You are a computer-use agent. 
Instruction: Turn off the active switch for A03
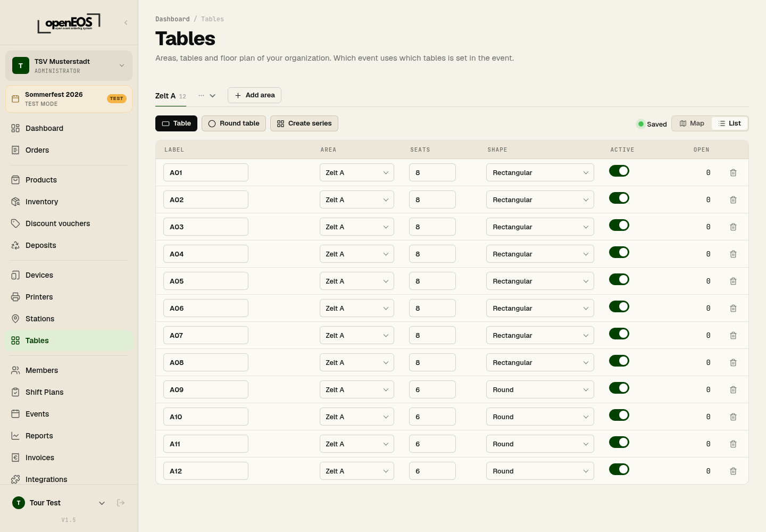pos(619,225)
